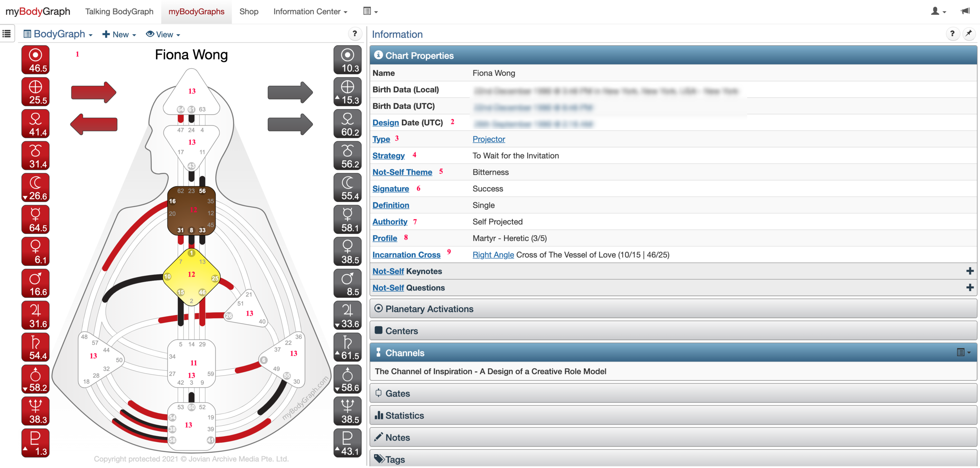This screenshot has height=468, width=980.
Task: Open the Authority link
Action: coord(390,222)
